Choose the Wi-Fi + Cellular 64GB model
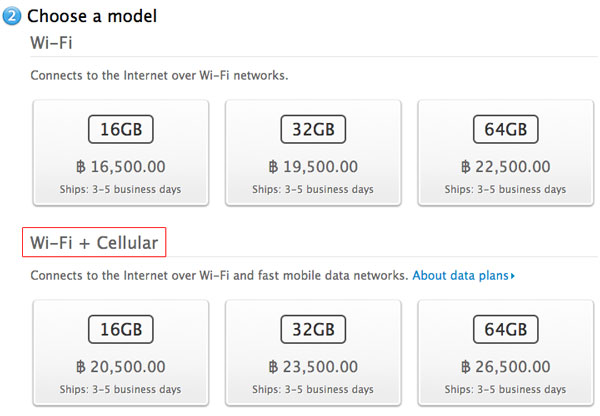 click(x=506, y=353)
